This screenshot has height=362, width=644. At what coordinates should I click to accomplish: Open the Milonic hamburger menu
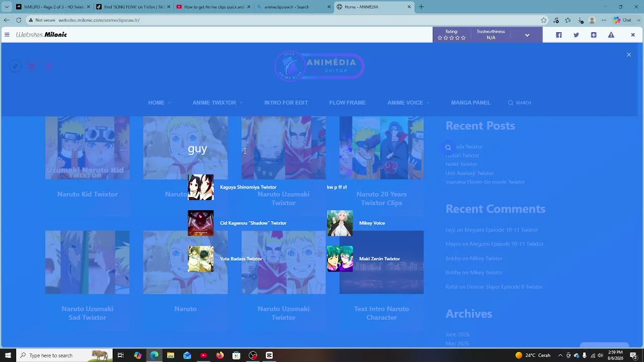7,35
